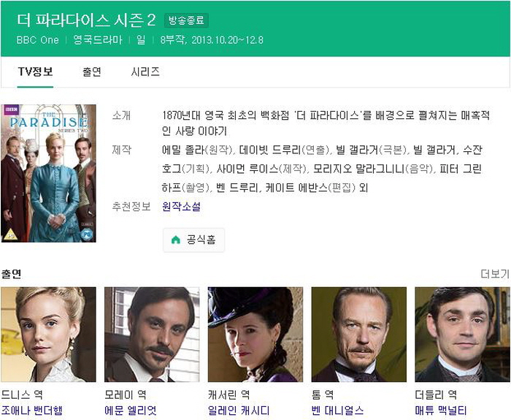Click the green home icon in 공식홈 button
This screenshot has height=420, width=511.
tap(176, 240)
